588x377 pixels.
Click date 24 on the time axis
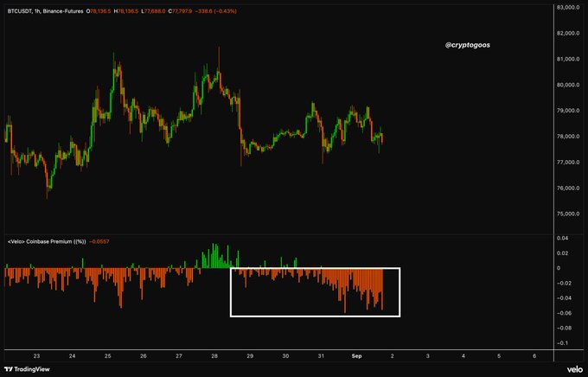[x=73, y=356]
